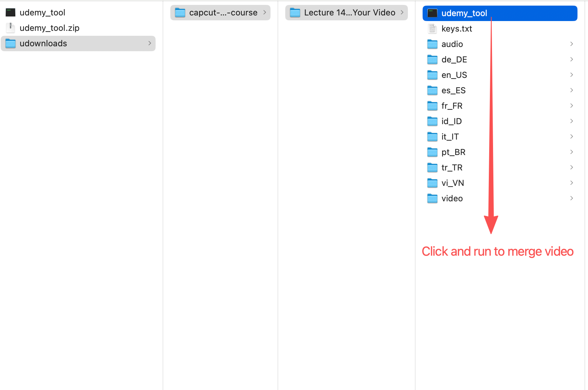Click the udemy_tool.zip archive icon

[x=11, y=28]
